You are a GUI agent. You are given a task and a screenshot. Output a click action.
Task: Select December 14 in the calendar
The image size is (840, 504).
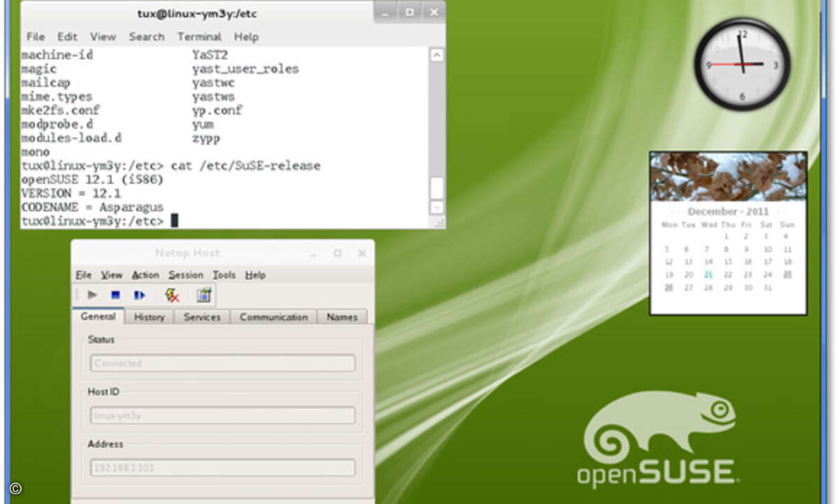pyautogui.click(x=708, y=262)
